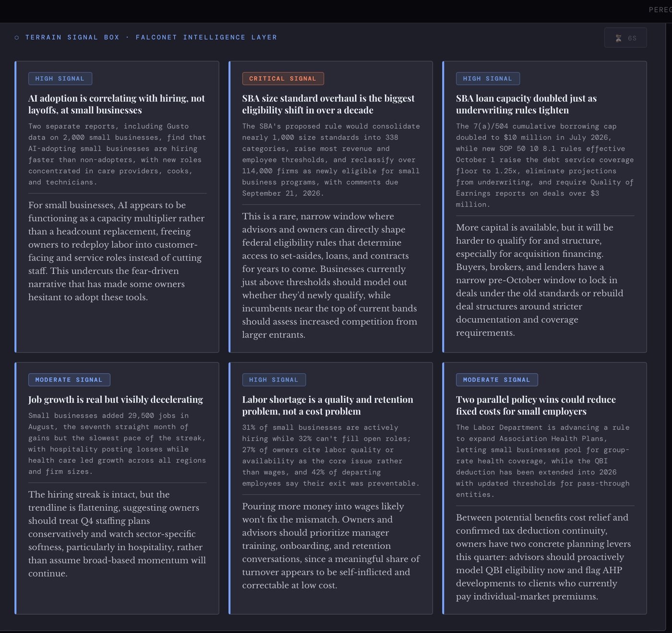Image resolution: width=672 pixels, height=633 pixels.
Task: Open headline 'SBA size standard overhaul'
Action: point(328,104)
